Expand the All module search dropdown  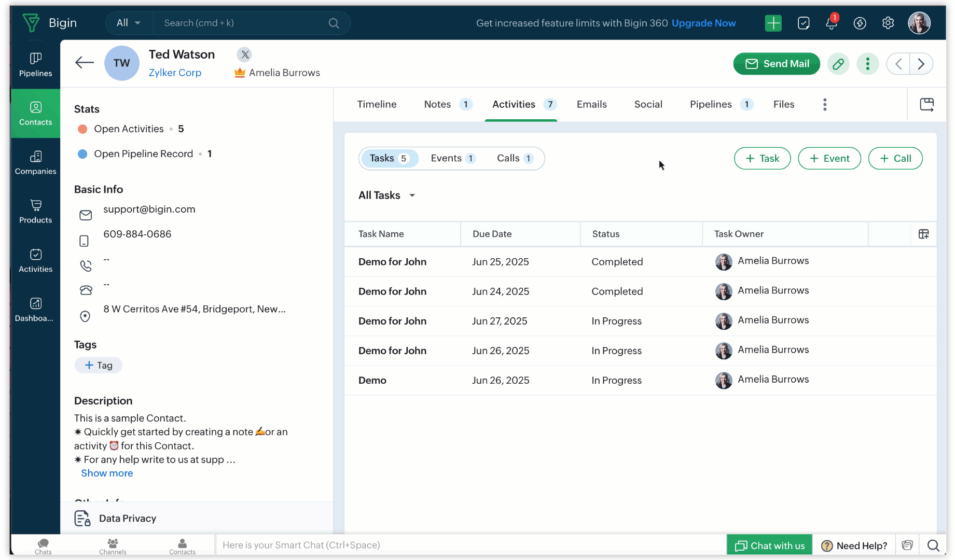coord(129,23)
